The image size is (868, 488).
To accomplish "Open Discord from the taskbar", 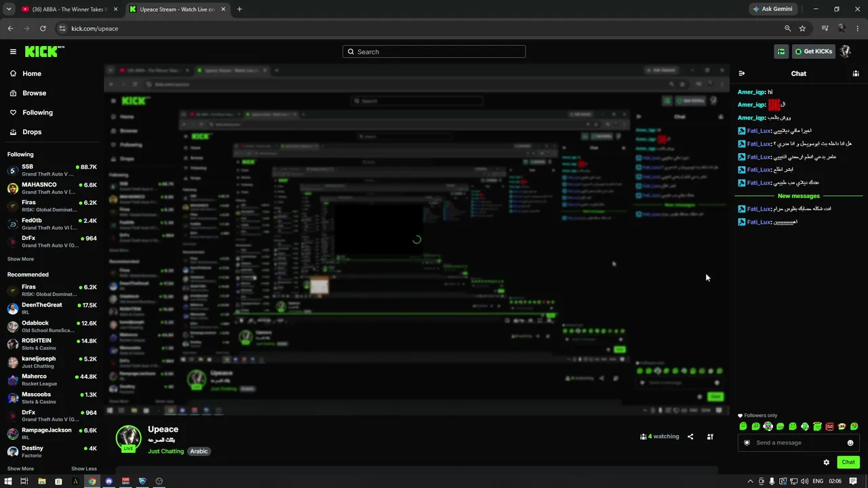I will click(x=108, y=481).
